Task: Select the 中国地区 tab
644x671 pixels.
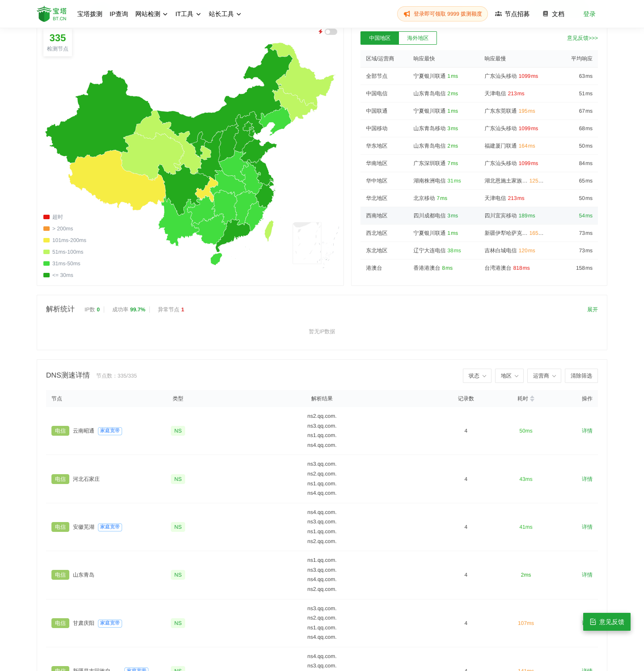Action: (x=380, y=38)
